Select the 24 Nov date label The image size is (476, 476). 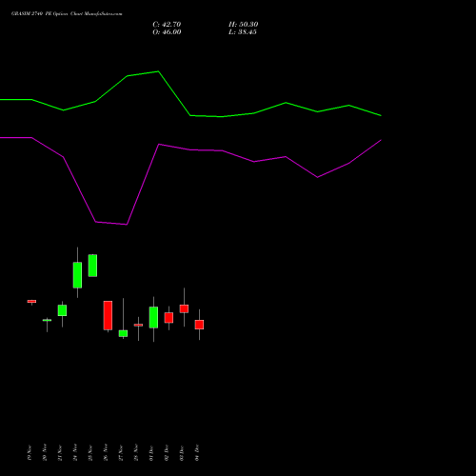pos(75,452)
